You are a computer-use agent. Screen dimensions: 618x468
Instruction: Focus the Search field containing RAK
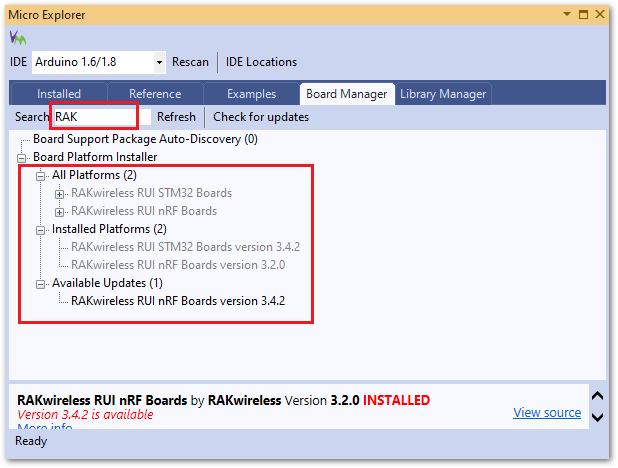point(102,117)
